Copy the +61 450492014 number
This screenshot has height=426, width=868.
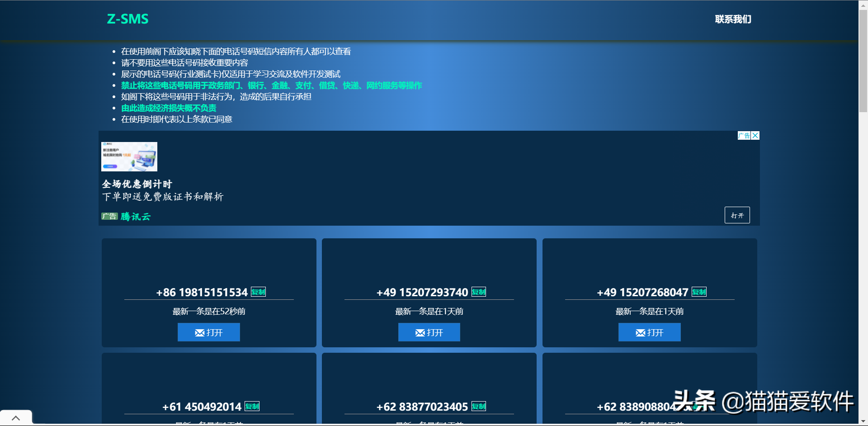click(252, 407)
